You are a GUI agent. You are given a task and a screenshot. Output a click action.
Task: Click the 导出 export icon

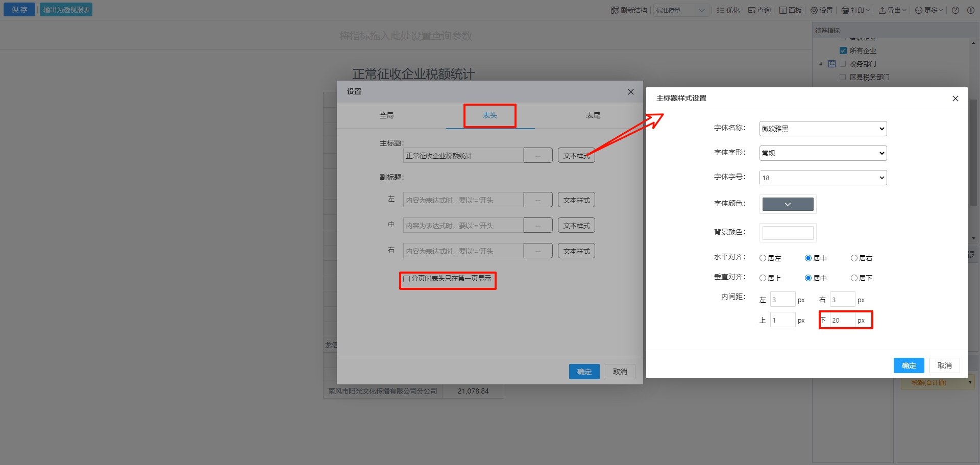pyautogui.click(x=882, y=10)
